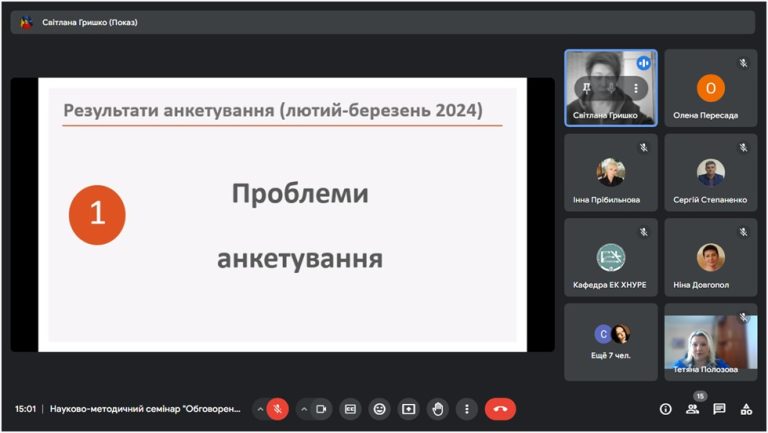Click the muted mic icon on Олена Пересада's tile

coord(744,63)
